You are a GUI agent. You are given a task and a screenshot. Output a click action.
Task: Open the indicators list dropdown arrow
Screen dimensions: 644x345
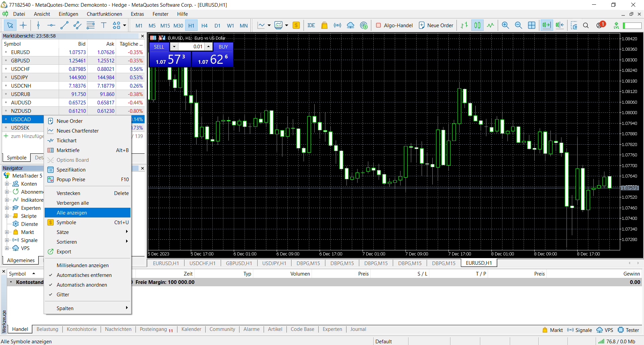pyautogui.click(x=269, y=25)
